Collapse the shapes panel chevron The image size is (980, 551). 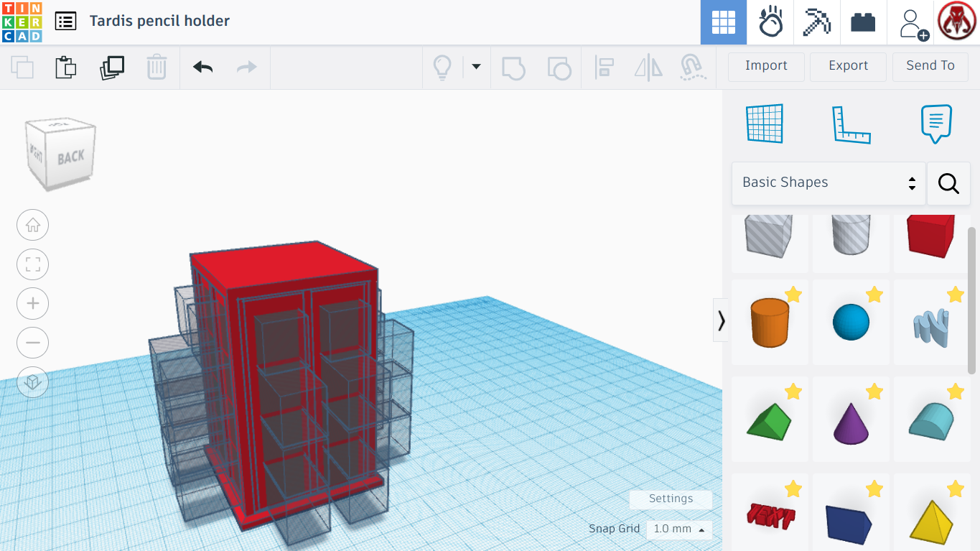tap(721, 320)
